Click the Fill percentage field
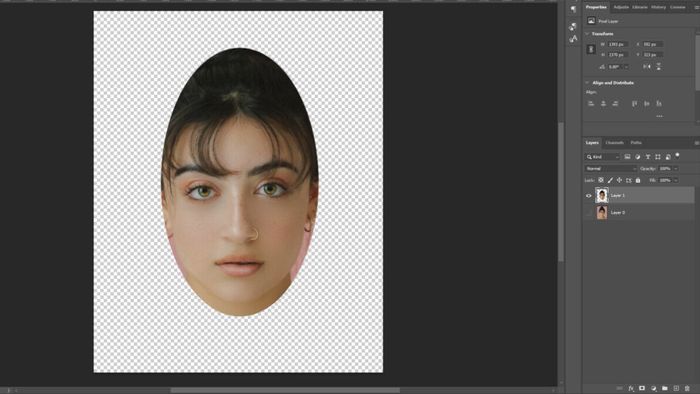The height and width of the screenshot is (394, 700). click(665, 180)
